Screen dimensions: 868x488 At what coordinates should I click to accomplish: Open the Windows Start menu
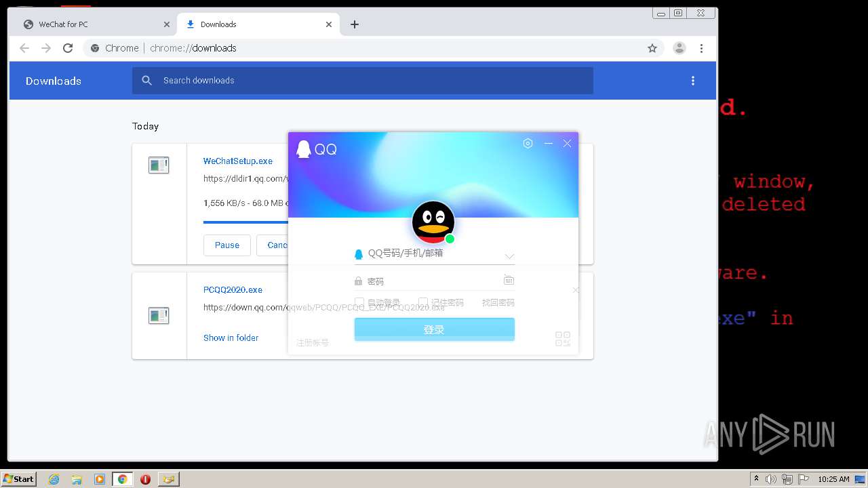[19, 479]
